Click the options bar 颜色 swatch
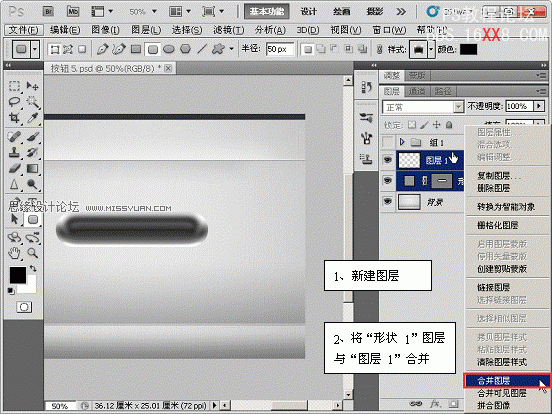 pyautogui.click(x=468, y=50)
